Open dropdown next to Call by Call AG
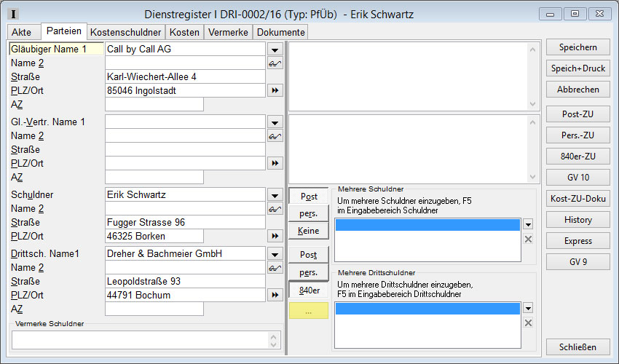This screenshot has height=364, width=619. coord(275,50)
